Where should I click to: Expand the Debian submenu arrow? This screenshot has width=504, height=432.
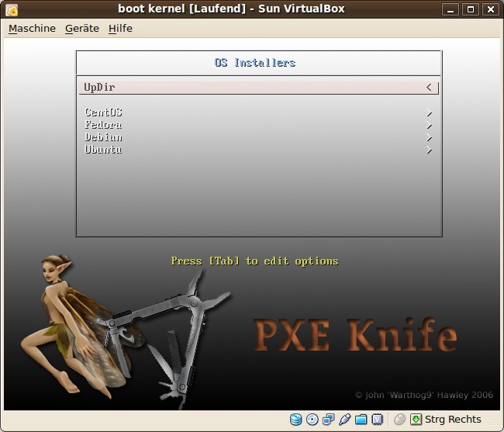(429, 137)
